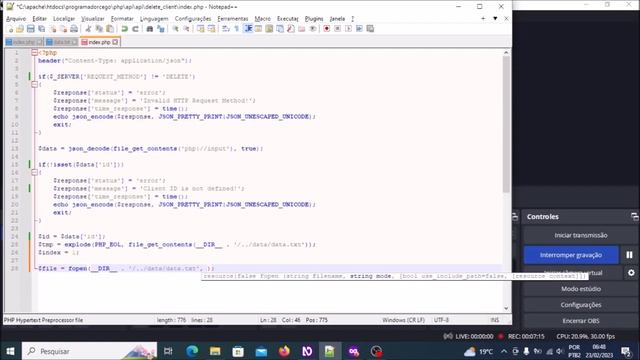Open Firefox from the taskbar

coord(284,351)
